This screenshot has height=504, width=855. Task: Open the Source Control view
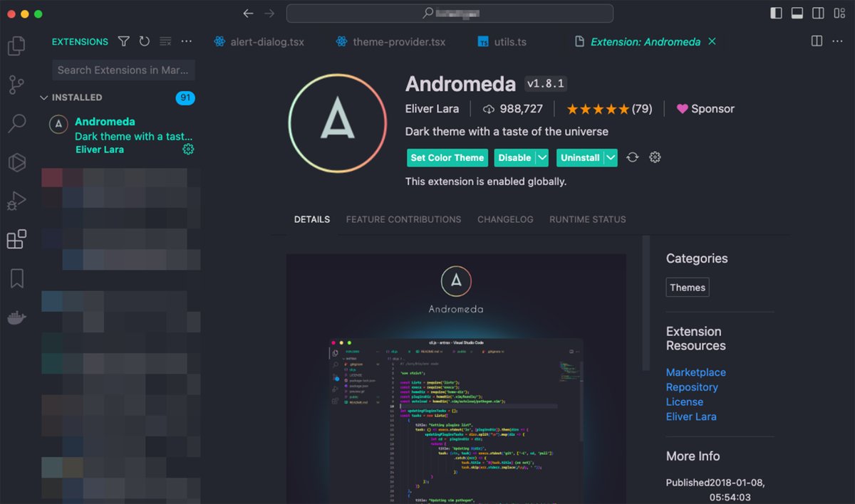[16, 85]
